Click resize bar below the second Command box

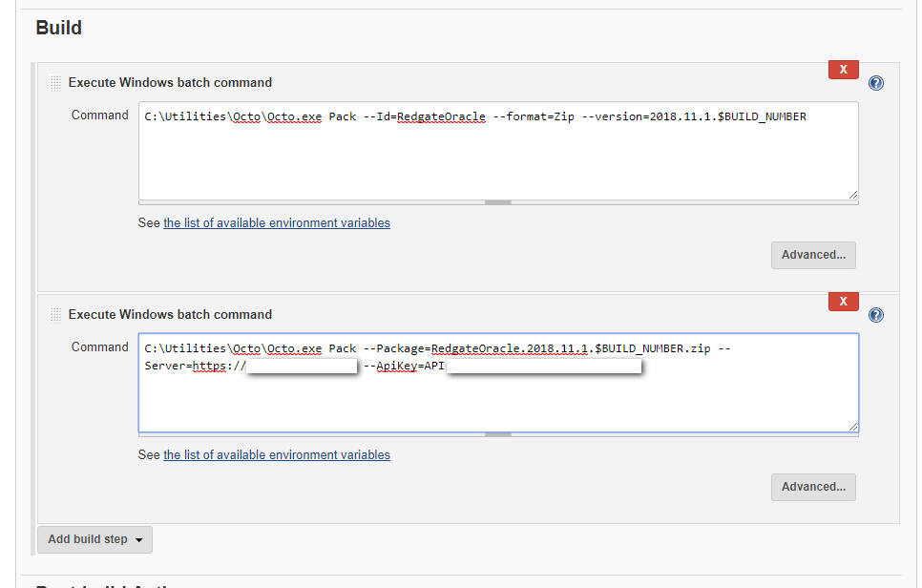coord(497,434)
